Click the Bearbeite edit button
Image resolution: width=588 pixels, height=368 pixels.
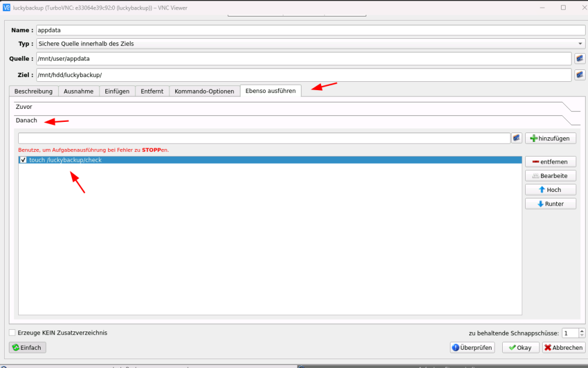(550, 175)
